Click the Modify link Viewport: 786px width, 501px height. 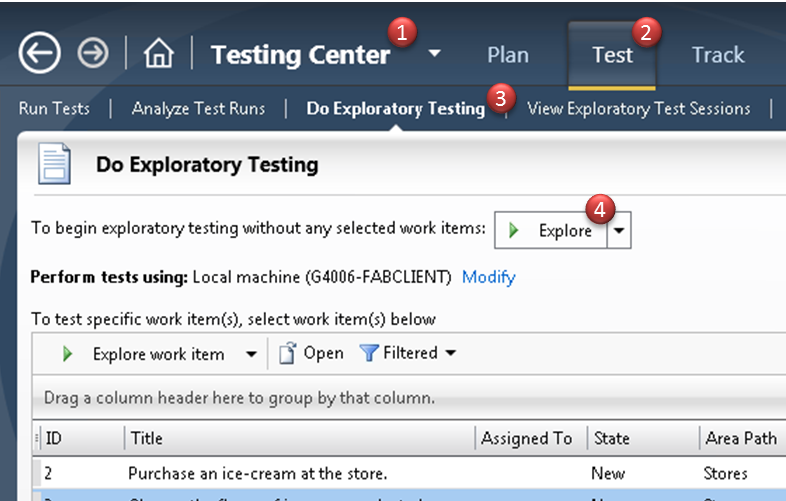(488, 277)
